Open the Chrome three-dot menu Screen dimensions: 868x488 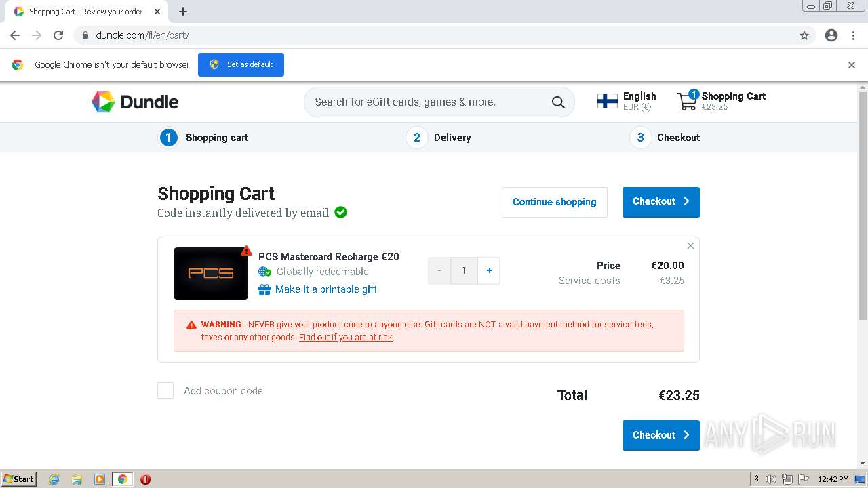point(853,35)
